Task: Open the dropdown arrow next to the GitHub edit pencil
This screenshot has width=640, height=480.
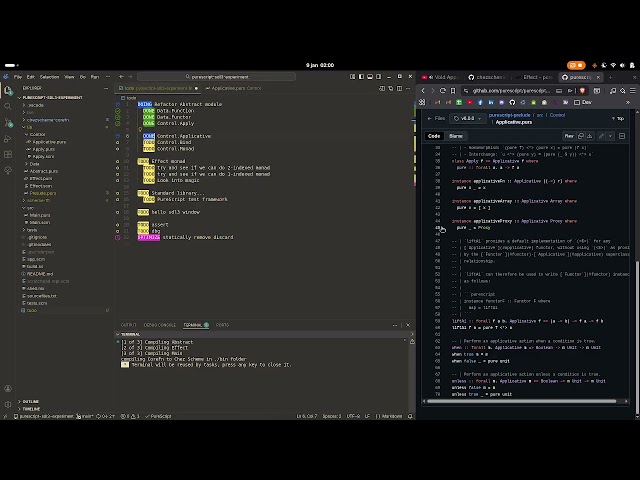Action: (x=610, y=136)
